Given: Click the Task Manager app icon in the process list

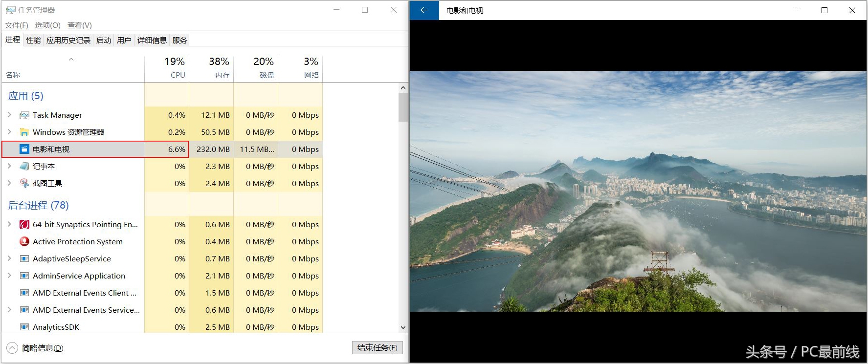Looking at the screenshot, I should [24, 115].
